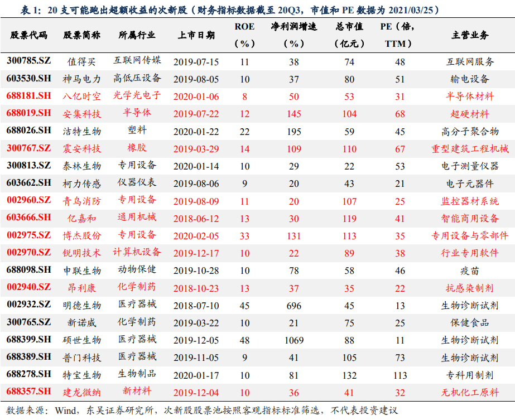515x420 pixels.
Task: Click the stock name 昂利康
Action: (82, 288)
